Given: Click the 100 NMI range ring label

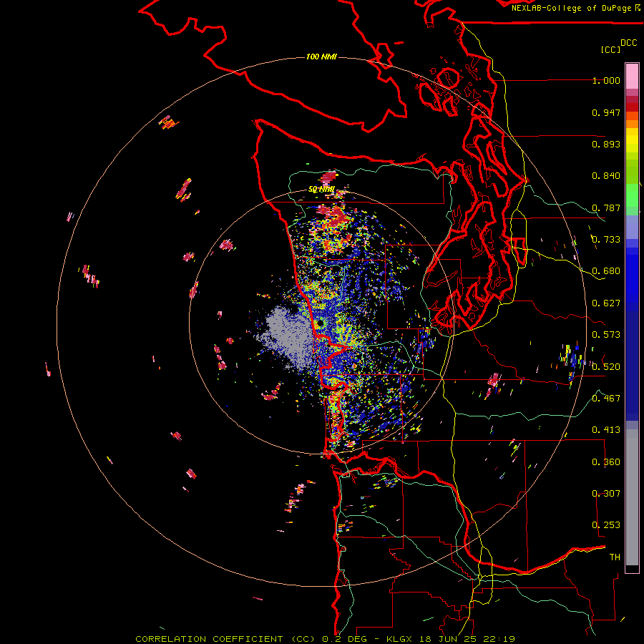Looking at the screenshot, I should click(321, 57).
